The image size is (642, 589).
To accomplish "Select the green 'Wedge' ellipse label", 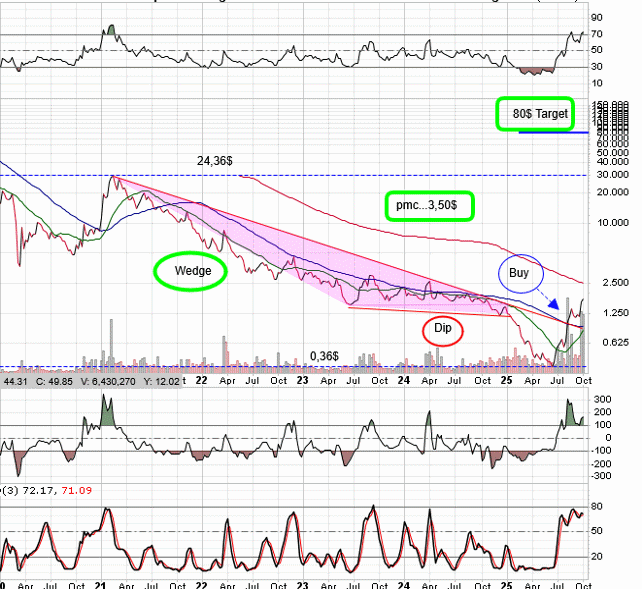I will [190, 270].
